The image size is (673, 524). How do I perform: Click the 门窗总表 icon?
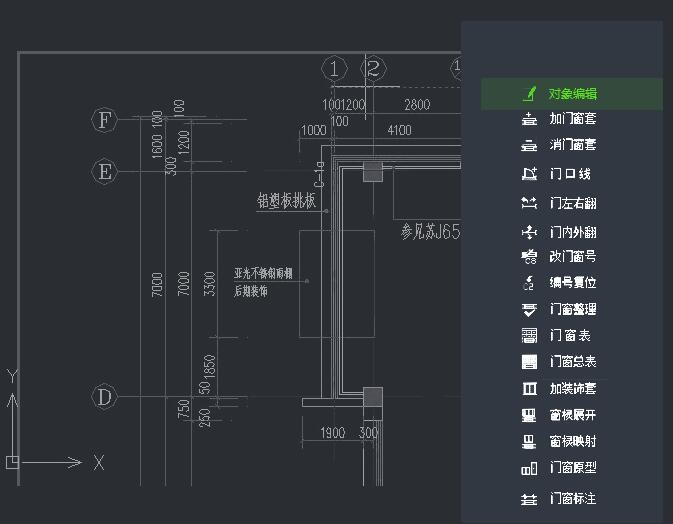pos(529,362)
